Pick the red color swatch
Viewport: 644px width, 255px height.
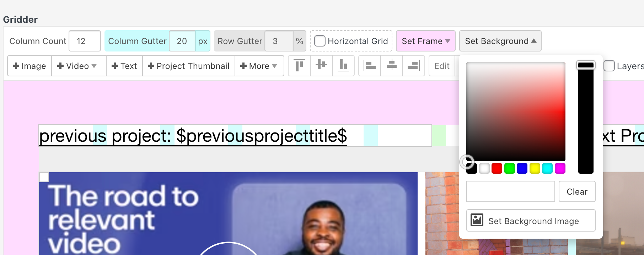pyautogui.click(x=497, y=169)
